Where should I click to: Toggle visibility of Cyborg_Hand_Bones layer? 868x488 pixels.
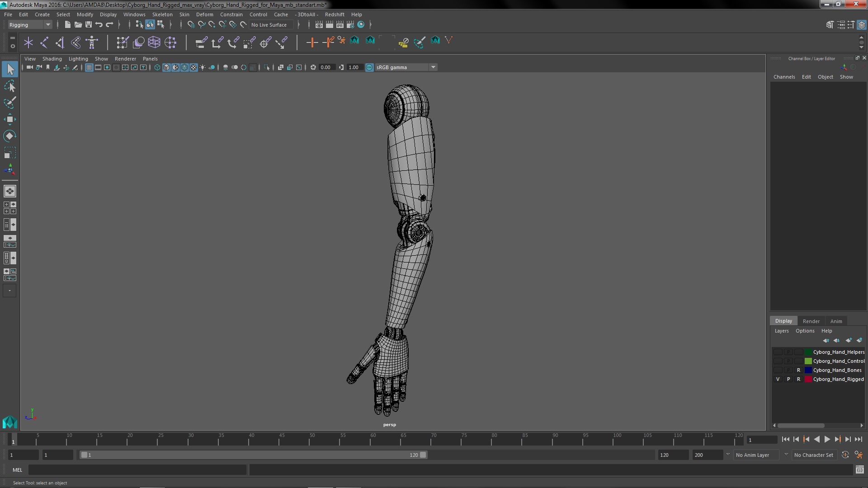[778, 370]
